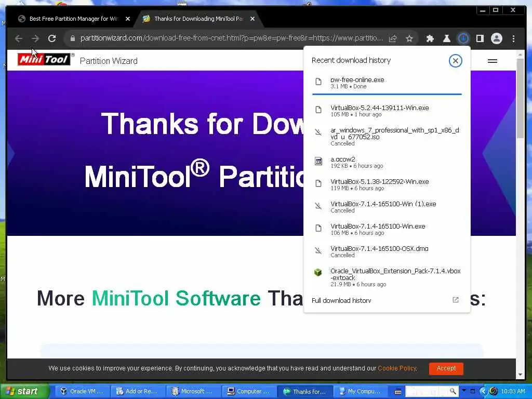Click the page vertical scrollbar
This screenshot has width=532, height=399.
(520, 98)
